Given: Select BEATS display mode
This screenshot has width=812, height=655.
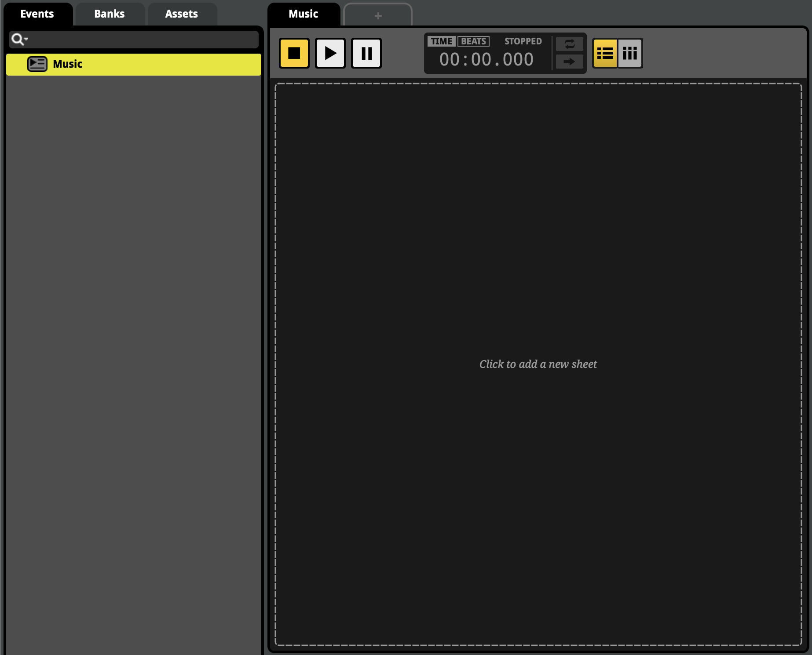Looking at the screenshot, I should click(473, 41).
